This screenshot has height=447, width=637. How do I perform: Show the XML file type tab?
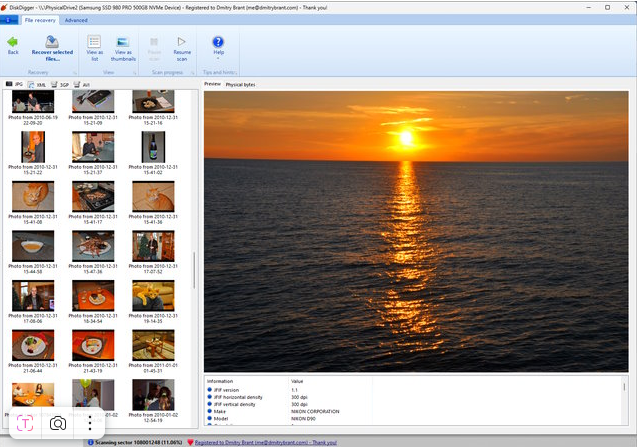pyautogui.click(x=37, y=85)
